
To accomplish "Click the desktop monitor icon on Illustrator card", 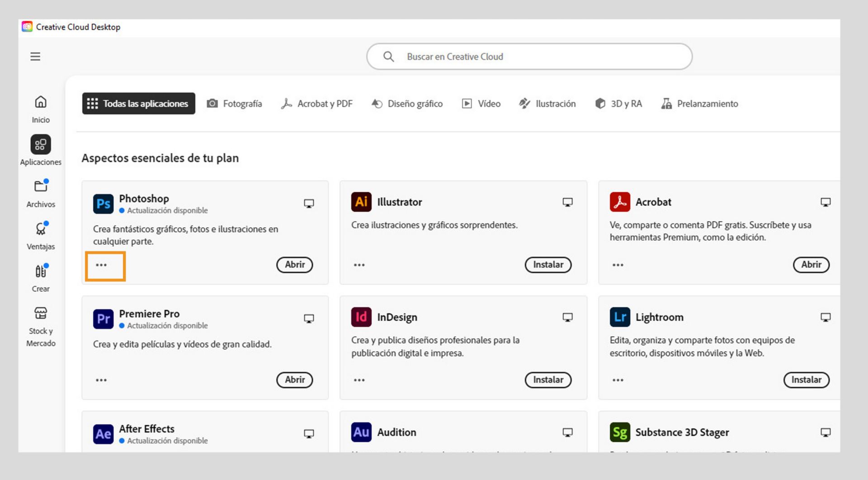I will click(567, 202).
